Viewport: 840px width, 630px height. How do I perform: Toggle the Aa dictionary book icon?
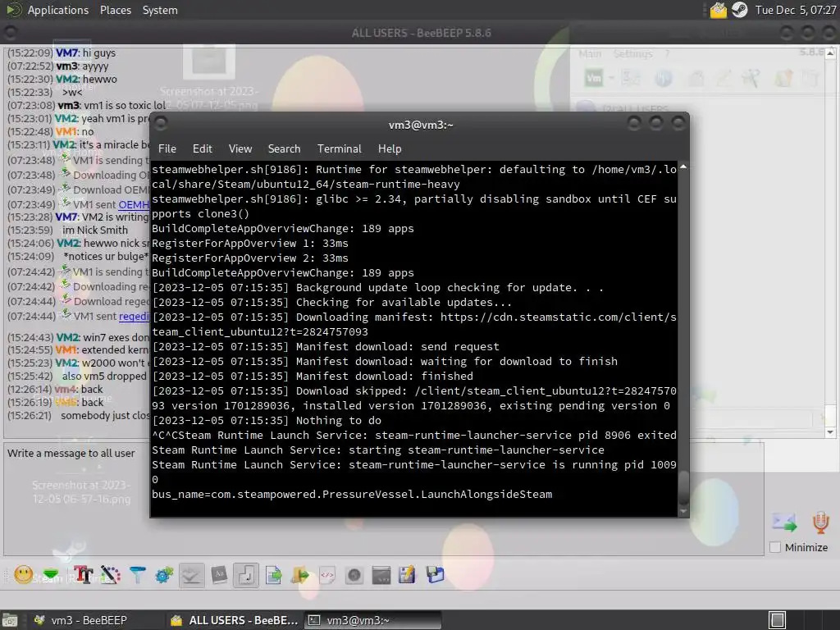tap(219, 575)
